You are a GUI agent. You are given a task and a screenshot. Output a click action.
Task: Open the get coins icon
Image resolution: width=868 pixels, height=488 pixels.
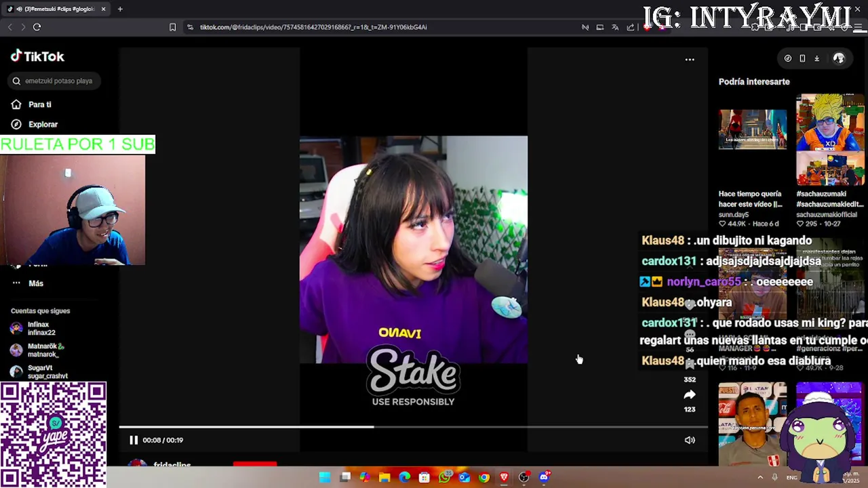pos(788,58)
